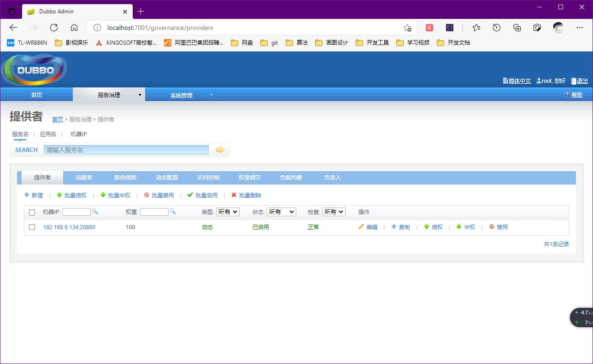The height and width of the screenshot is (364, 593).
Task: Switch to 路由规则 tab
Action: 125,177
